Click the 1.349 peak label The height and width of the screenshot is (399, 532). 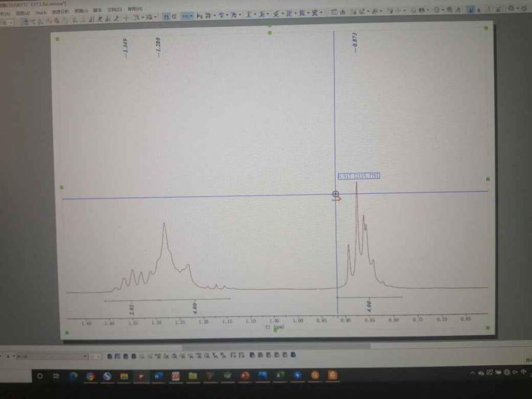[125, 48]
